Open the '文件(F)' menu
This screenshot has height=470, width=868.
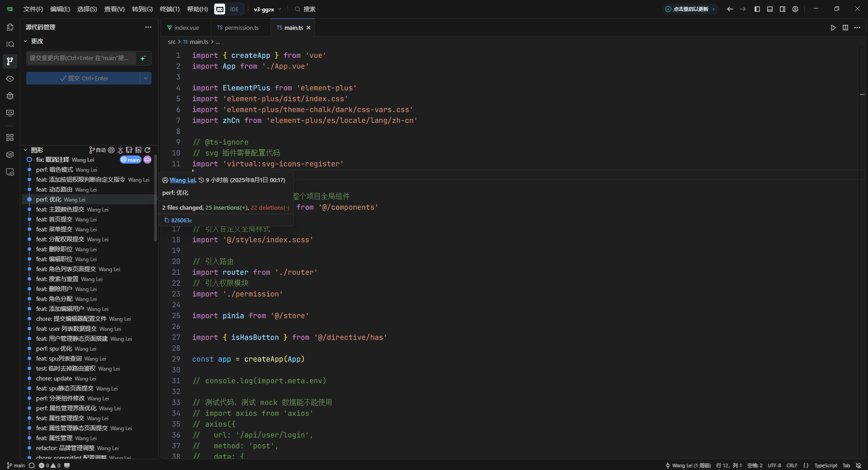[33, 9]
